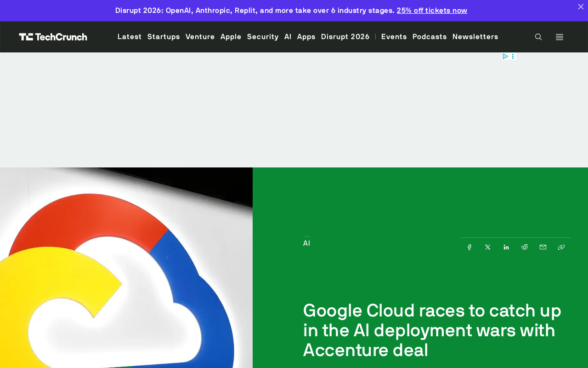The image size is (588, 368).
Task: Open the Venture section
Action: tap(200, 37)
